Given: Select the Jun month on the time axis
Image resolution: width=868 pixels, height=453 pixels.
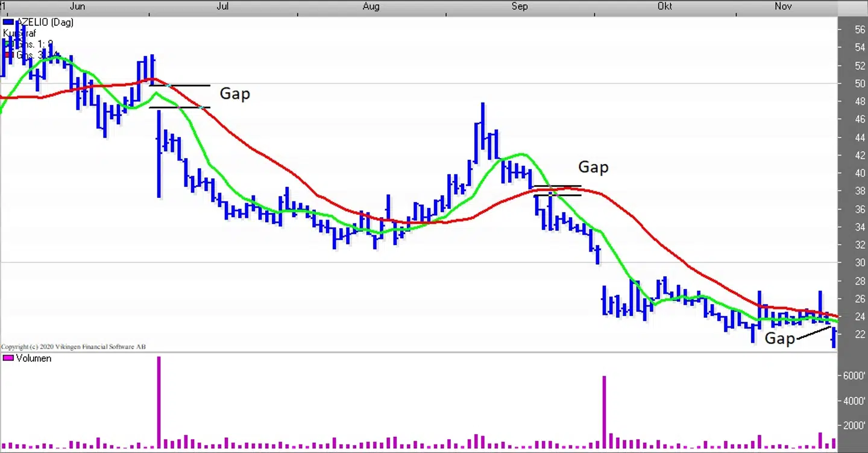Looking at the screenshot, I should pyautogui.click(x=77, y=7).
